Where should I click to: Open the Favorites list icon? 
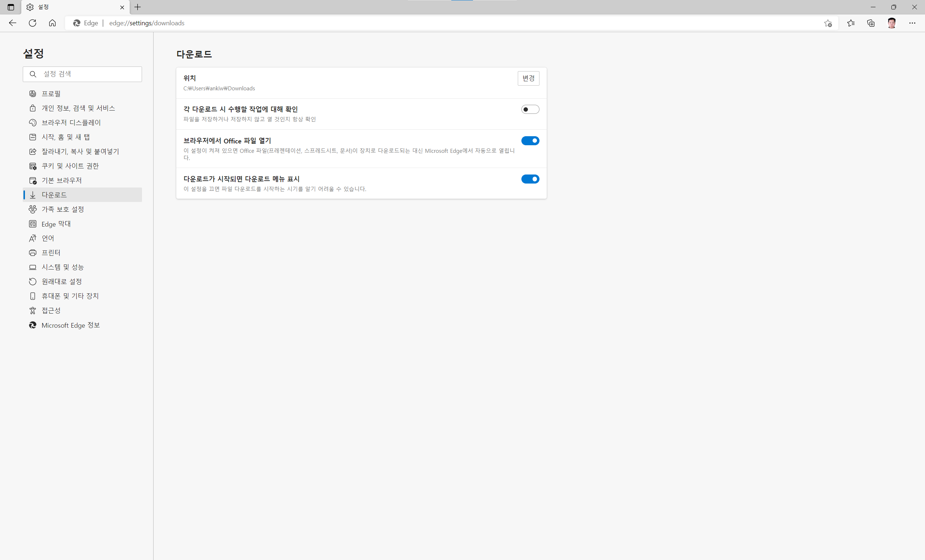click(851, 23)
